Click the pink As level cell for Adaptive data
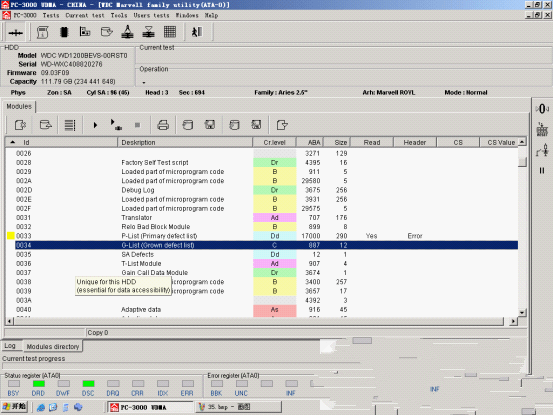 click(x=274, y=310)
